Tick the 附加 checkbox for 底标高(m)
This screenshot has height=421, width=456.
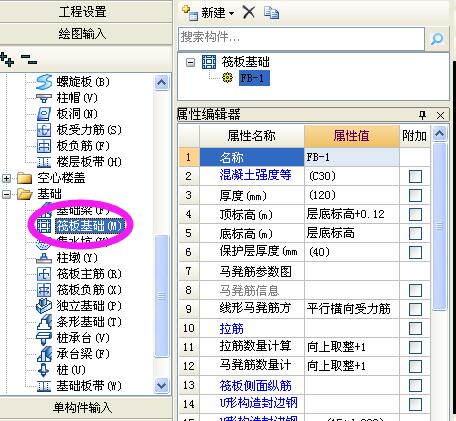[415, 233]
